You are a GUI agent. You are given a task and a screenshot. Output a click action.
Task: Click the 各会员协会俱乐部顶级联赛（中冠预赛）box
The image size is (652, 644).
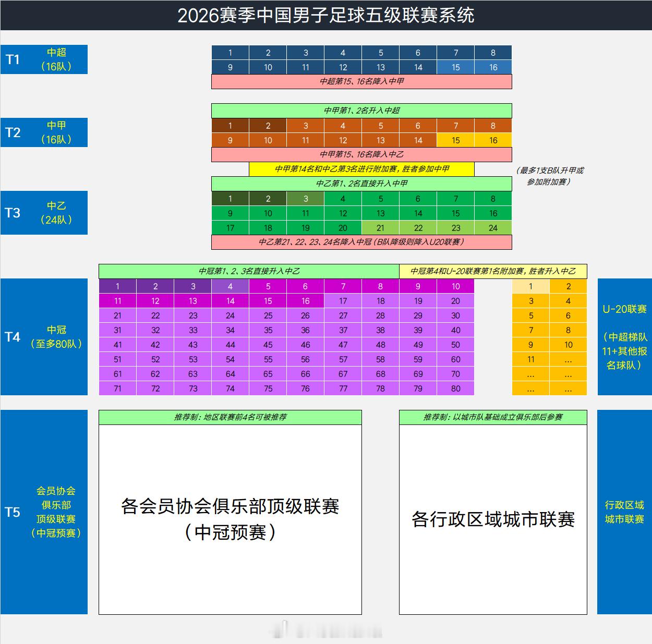pos(231,519)
